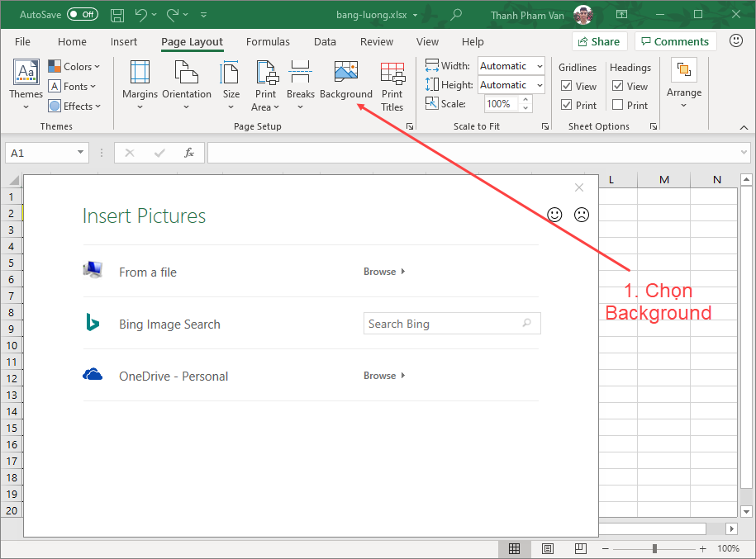Click the Select All corner triangle

pos(14,180)
